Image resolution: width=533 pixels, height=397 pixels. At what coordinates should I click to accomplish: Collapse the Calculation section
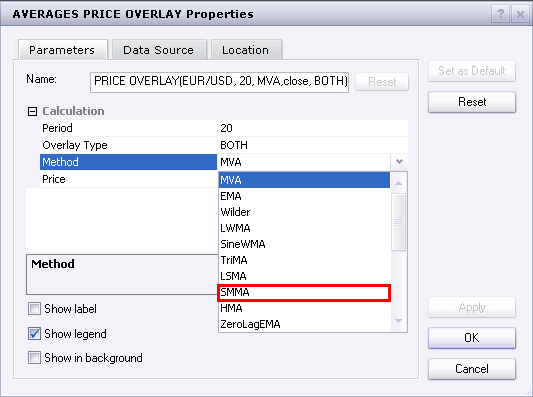tap(32, 111)
